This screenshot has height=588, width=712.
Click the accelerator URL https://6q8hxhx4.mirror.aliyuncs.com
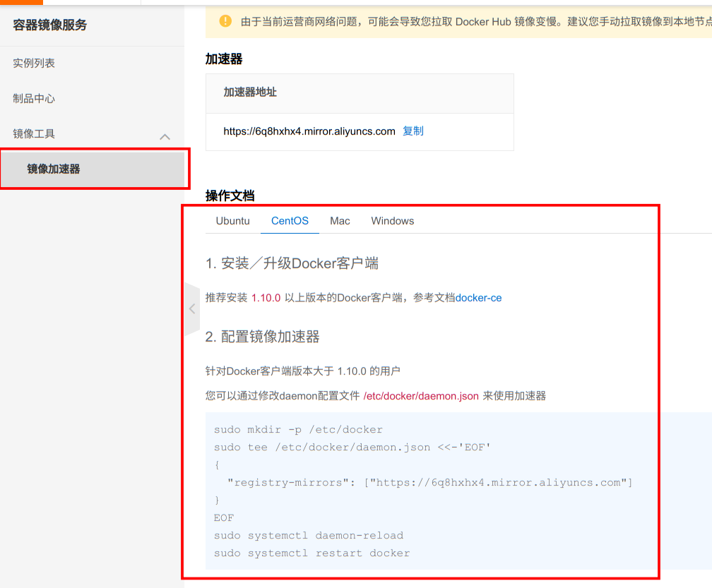[x=309, y=131]
